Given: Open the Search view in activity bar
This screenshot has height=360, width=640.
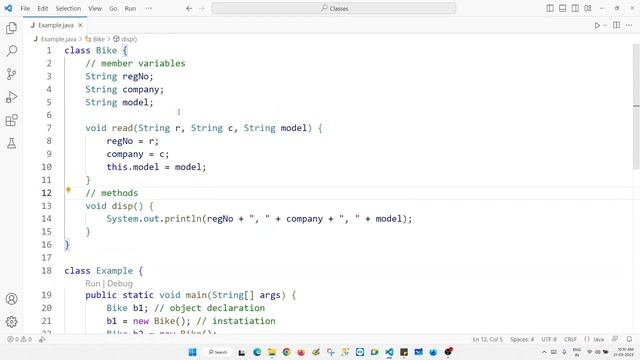Looking at the screenshot, I should tap(11, 51).
